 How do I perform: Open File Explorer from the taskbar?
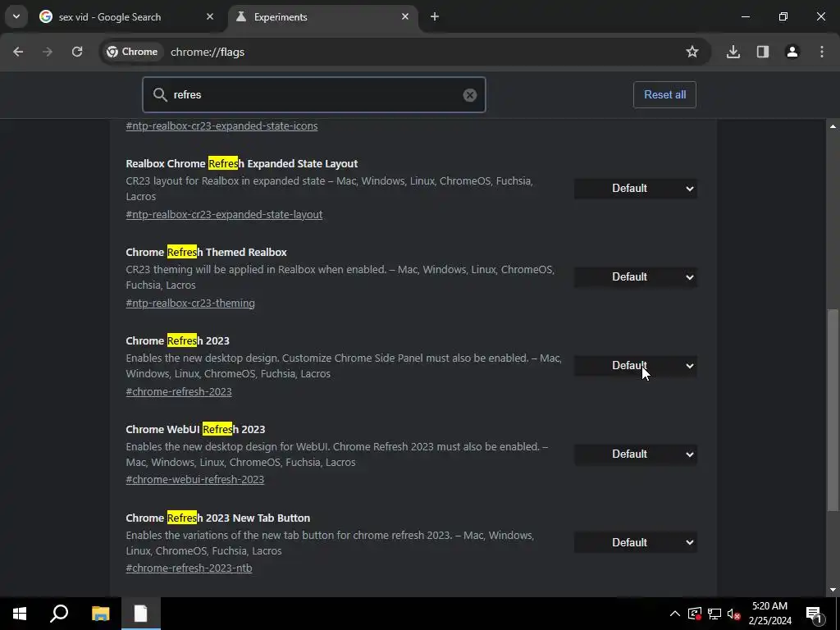[x=100, y=614]
